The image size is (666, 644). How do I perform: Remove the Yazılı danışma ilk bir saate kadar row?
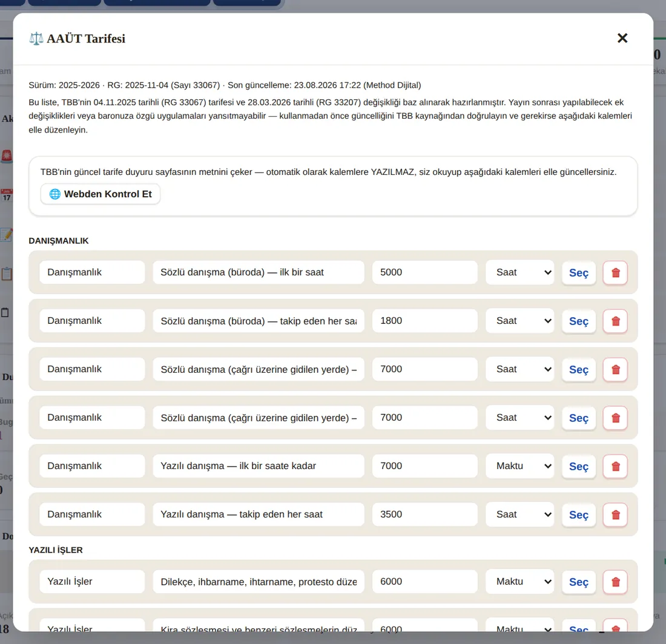615,466
